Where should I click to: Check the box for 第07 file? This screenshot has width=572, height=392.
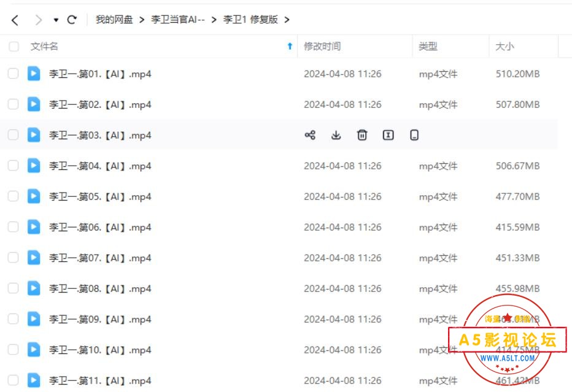tap(13, 257)
